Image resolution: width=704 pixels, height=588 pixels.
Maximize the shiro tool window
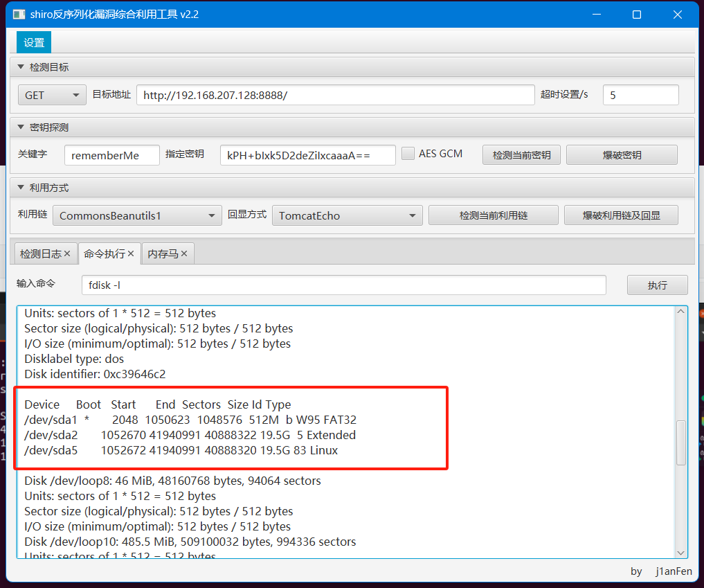tap(637, 15)
